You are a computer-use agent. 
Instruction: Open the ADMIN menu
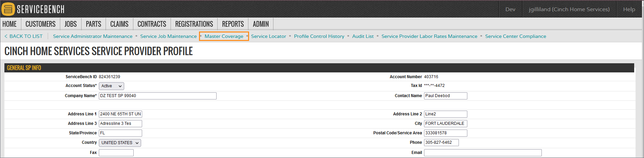pyautogui.click(x=261, y=24)
